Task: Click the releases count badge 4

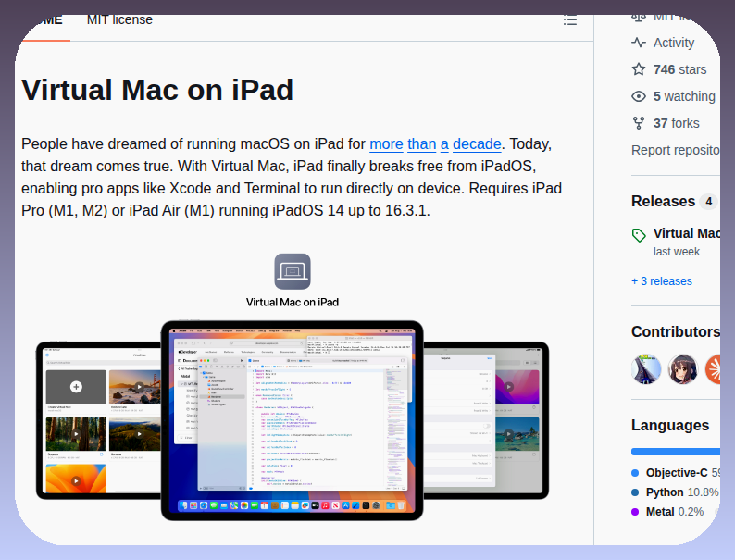Action: point(709,202)
